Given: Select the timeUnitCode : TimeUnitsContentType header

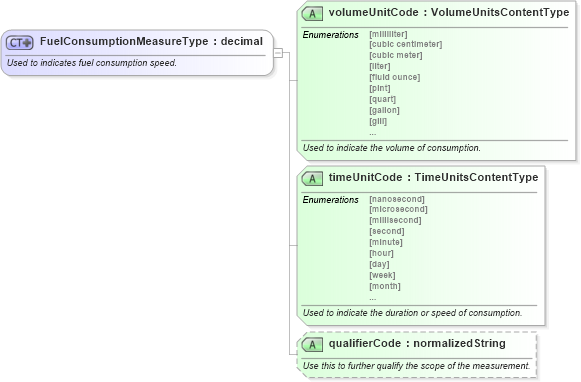Looking at the screenshot, I should click(433, 177).
